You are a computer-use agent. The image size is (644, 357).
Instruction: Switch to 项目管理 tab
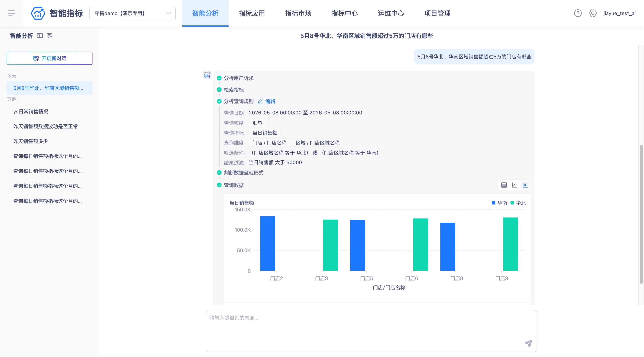[x=437, y=13]
